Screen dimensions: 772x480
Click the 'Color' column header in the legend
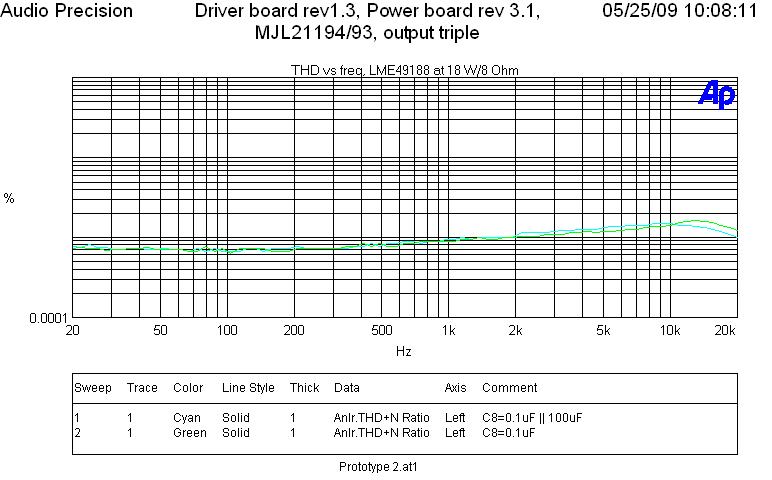tap(188, 388)
